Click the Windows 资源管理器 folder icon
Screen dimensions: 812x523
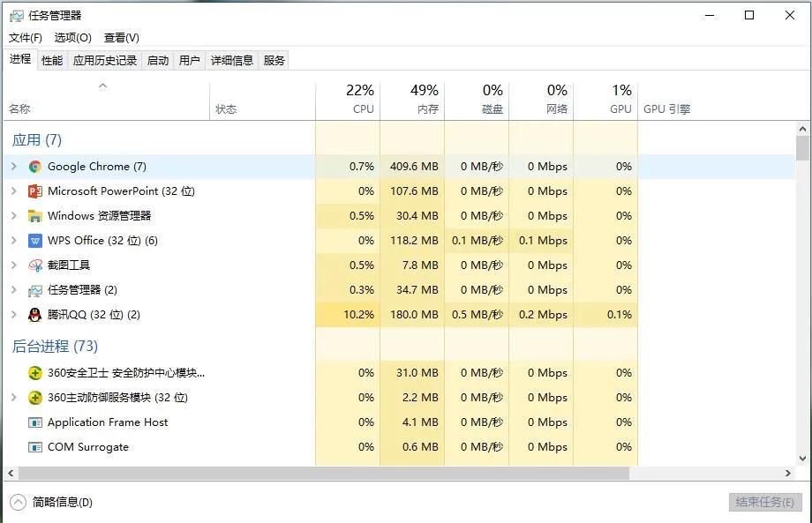35,216
